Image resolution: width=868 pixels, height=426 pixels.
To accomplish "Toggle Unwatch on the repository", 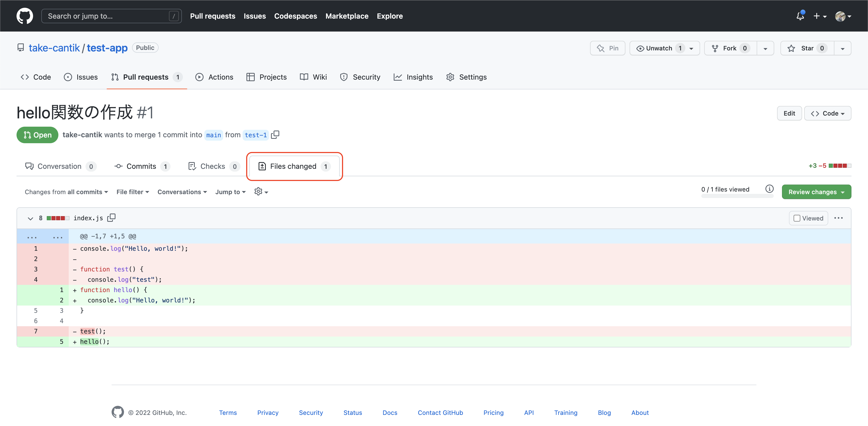I will tap(659, 48).
